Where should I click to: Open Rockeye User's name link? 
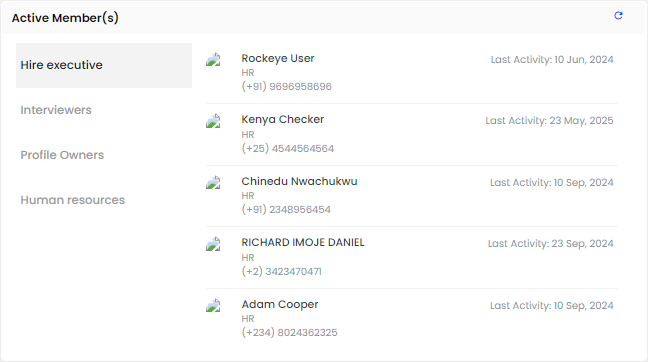pyautogui.click(x=278, y=59)
